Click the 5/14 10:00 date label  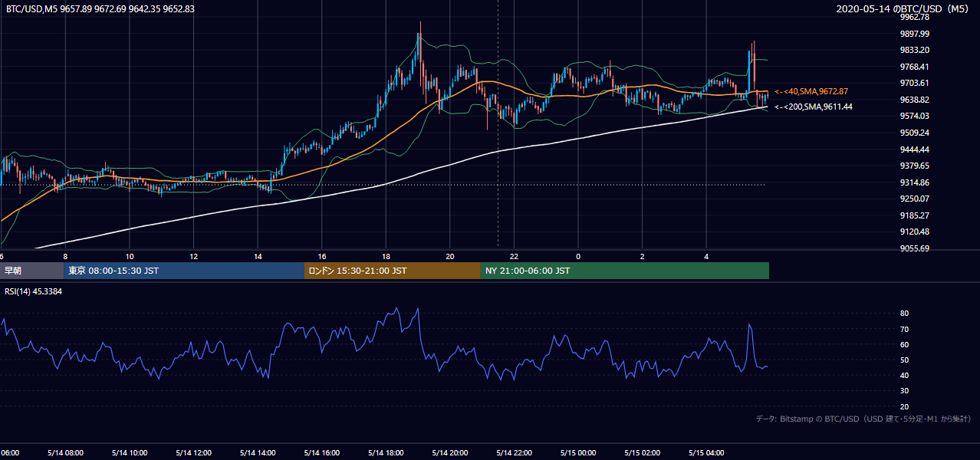click(x=130, y=453)
